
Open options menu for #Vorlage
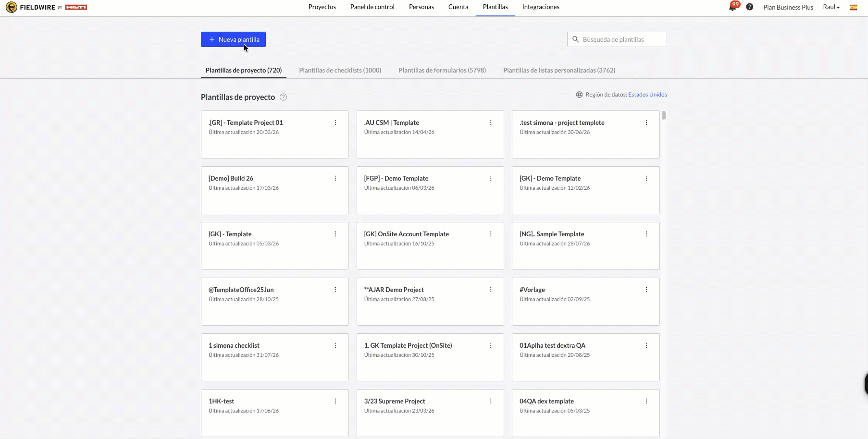646,290
